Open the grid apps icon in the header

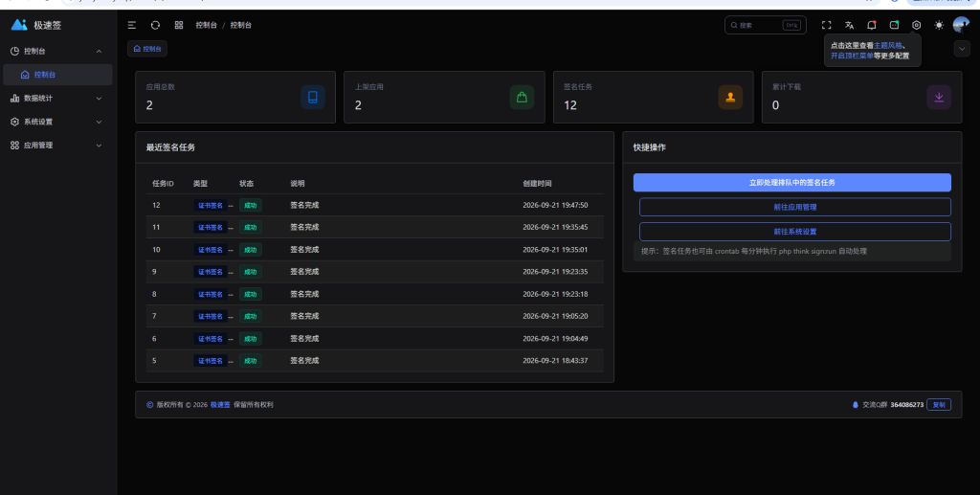tap(179, 25)
